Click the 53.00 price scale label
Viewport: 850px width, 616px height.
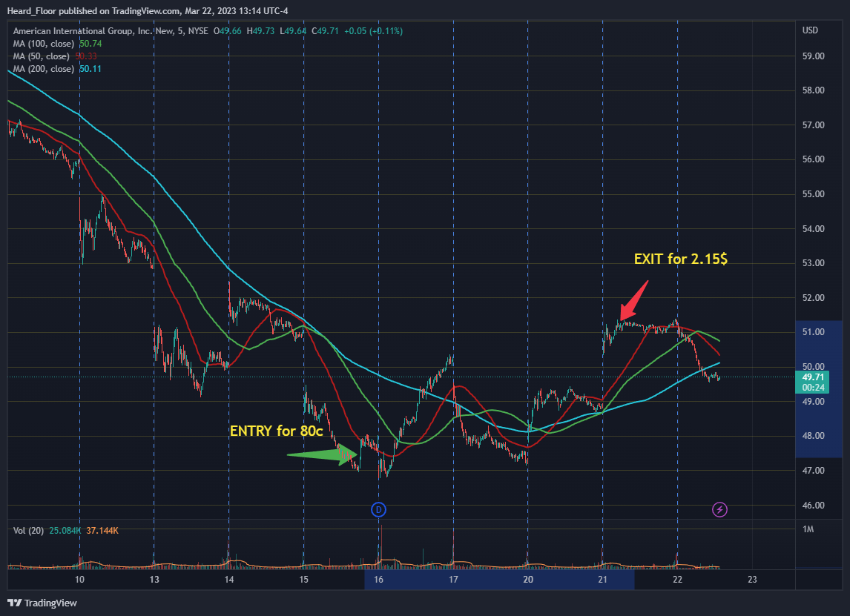pos(813,262)
